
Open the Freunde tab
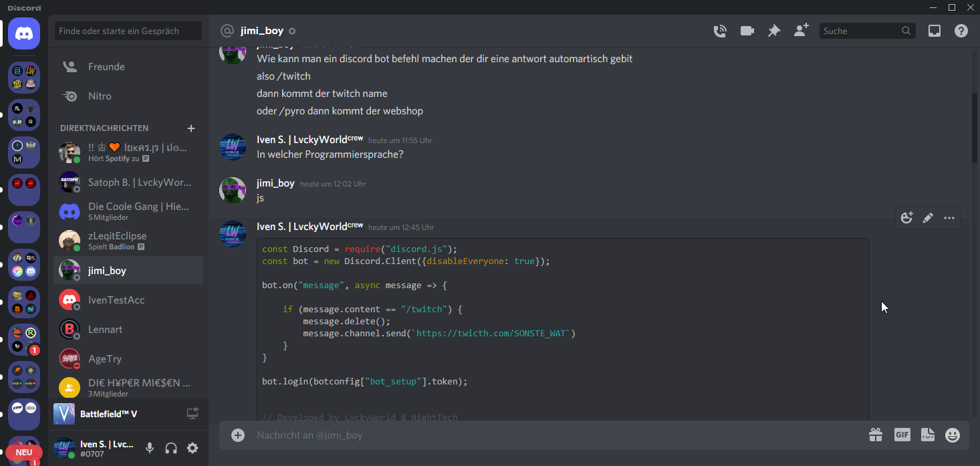click(106, 67)
